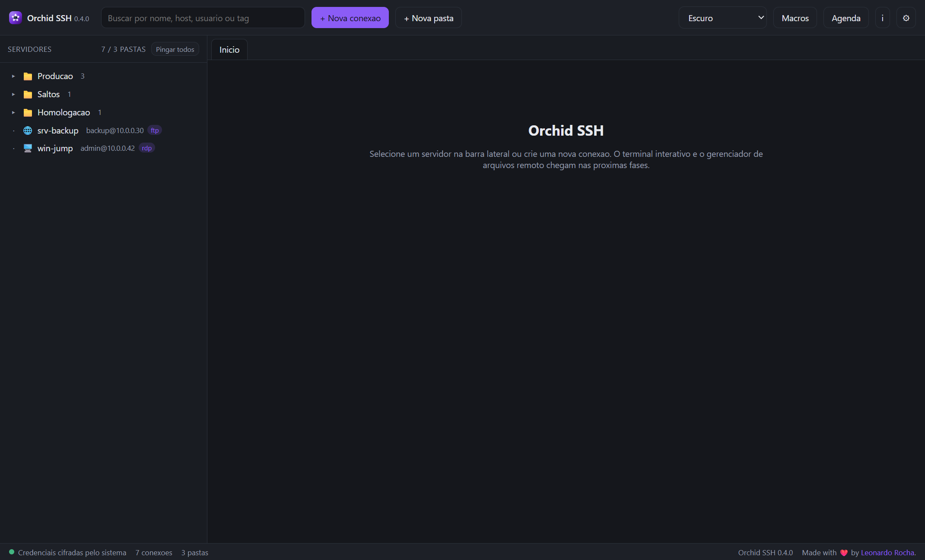This screenshot has height=560, width=925.
Task: Expand the Producao folder arrow
Action: (13, 76)
